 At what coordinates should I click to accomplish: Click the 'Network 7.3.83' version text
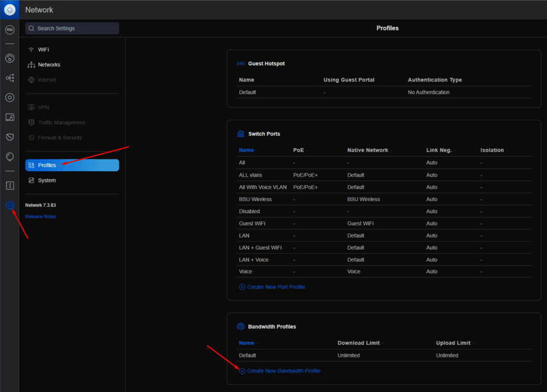pyautogui.click(x=40, y=206)
